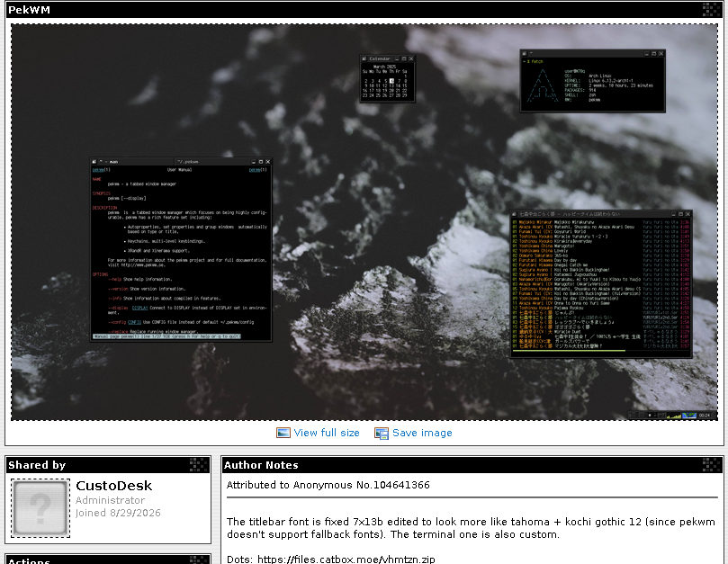This screenshot has height=564, width=728.
Task: Click the Actions panel heading
Action: click(x=29, y=560)
